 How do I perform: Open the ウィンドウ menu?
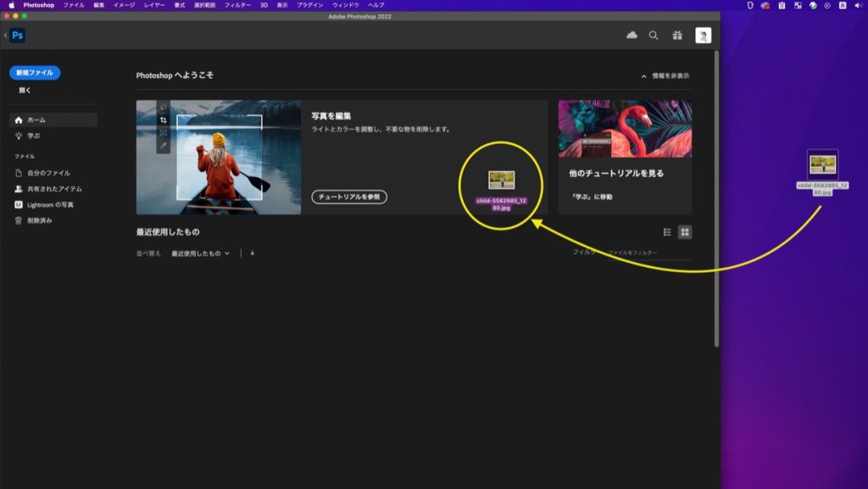(x=346, y=5)
